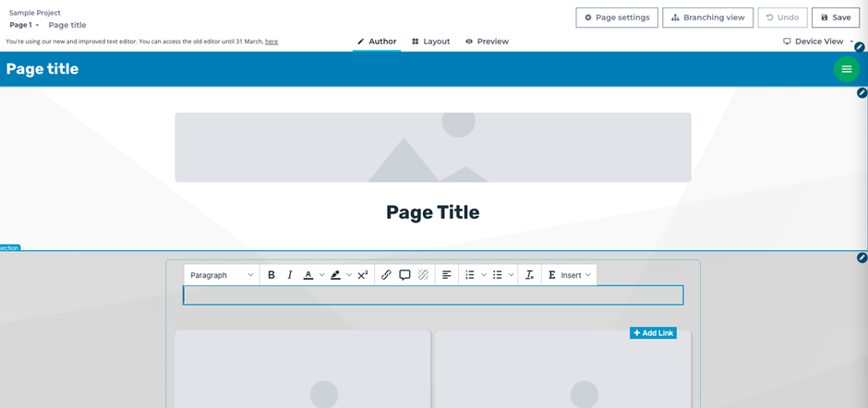This screenshot has height=408, width=868.
Task: Add a comment bubble annotation
Action: (x=404, y=275)
